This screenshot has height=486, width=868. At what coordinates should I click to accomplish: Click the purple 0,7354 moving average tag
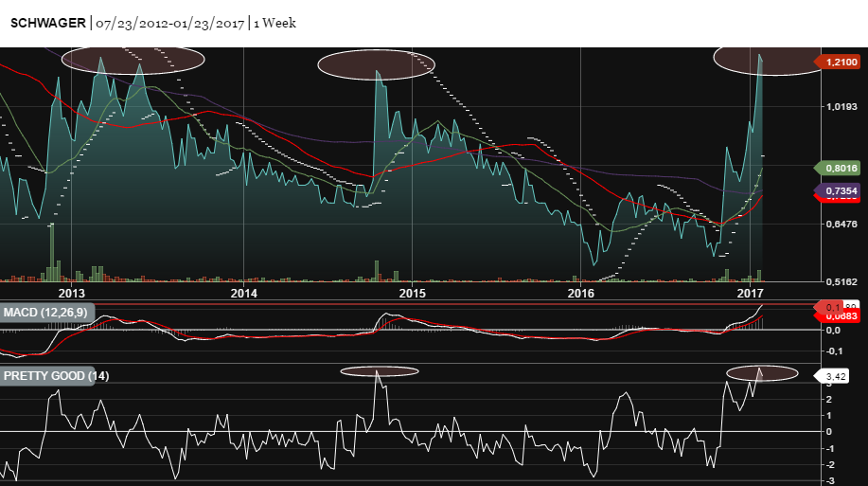tap(839, 191)
